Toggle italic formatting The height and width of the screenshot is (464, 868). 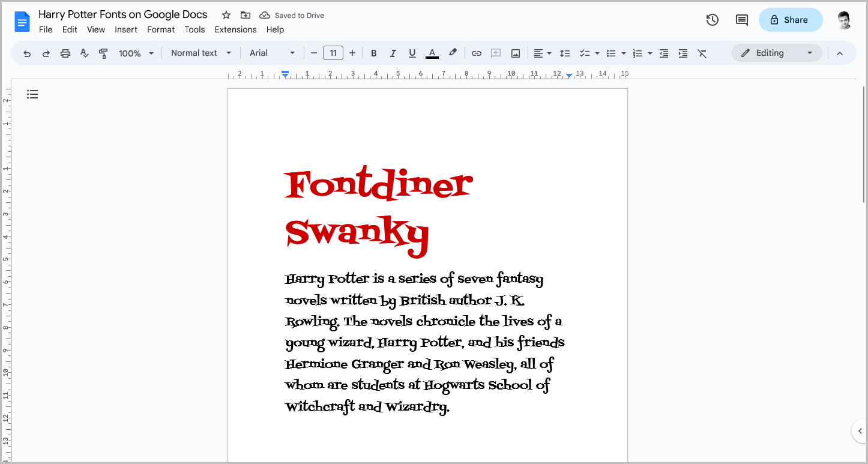pos(393,53)
